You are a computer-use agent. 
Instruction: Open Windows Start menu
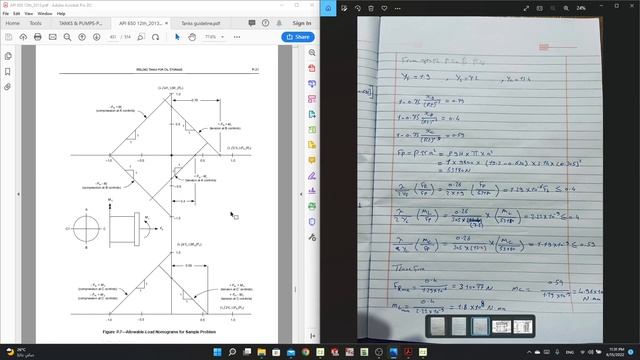coord(217,352)
